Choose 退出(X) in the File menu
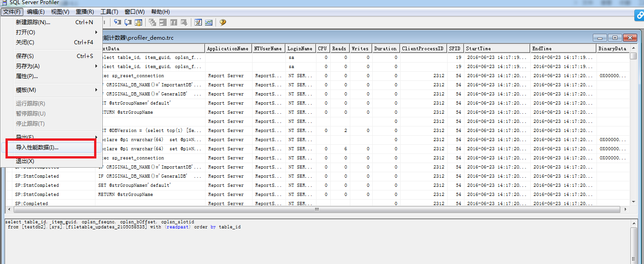Image resolution: width=644 pixels, height=264 pixels. (x=52, y=161)
